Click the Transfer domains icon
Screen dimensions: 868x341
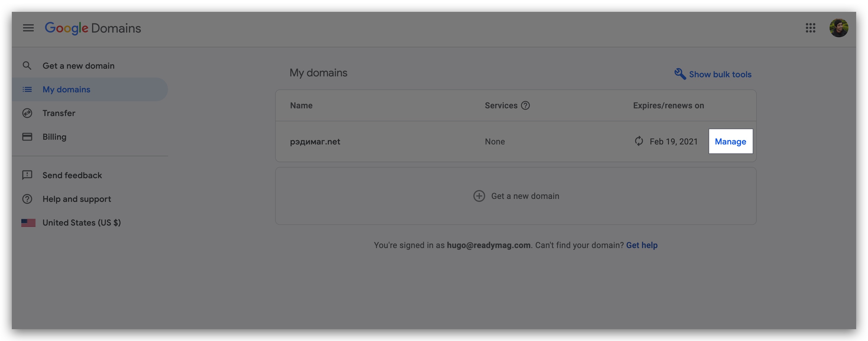[27, 113]
